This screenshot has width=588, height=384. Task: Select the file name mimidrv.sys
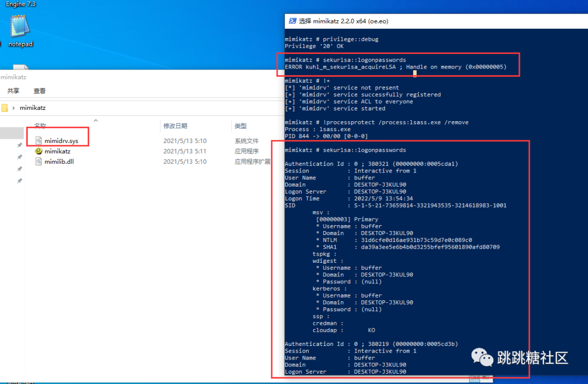pos(62,141)
